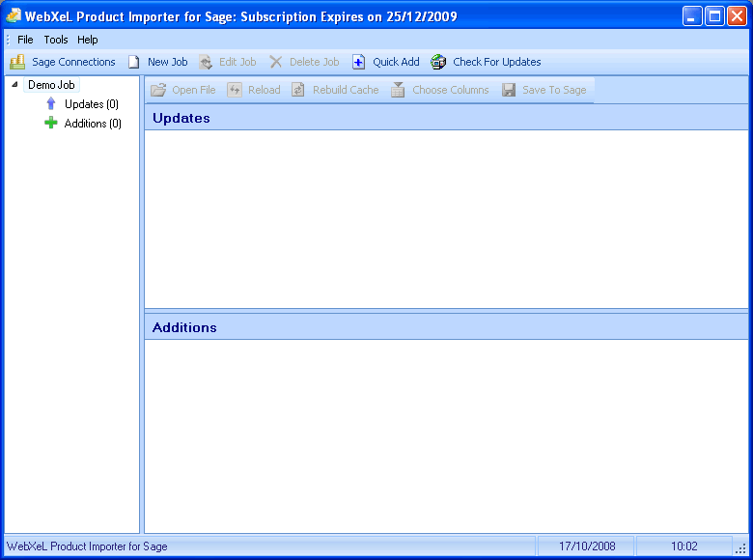This screenshot has height=560, width=753.
Task: Select the Choose Columns label
Action: (451, 90)
